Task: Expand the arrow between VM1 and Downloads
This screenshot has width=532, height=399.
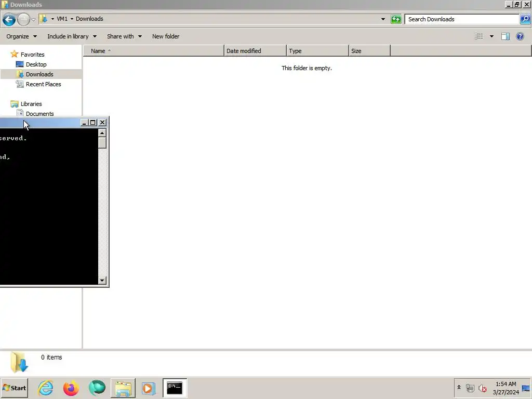Action: [72, 19]
